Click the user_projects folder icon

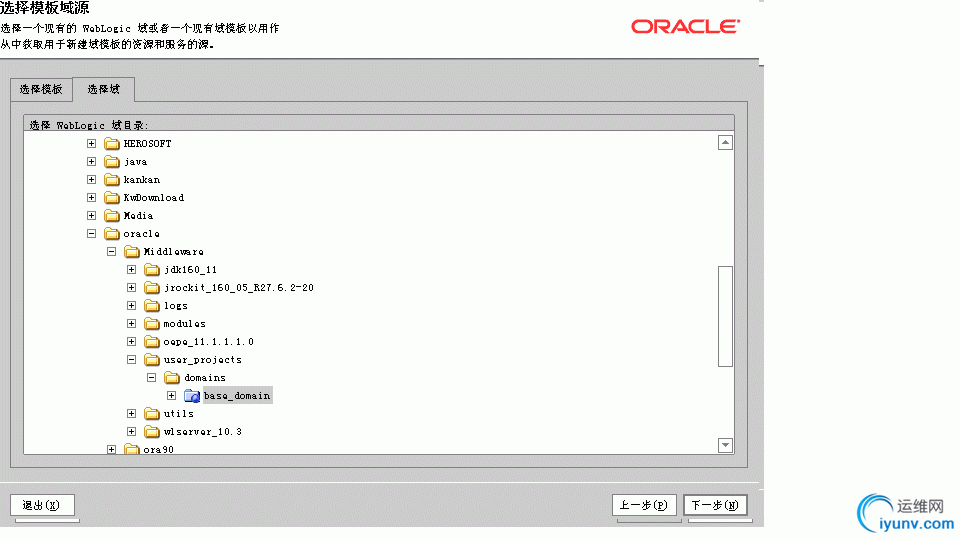click(152, 360)
